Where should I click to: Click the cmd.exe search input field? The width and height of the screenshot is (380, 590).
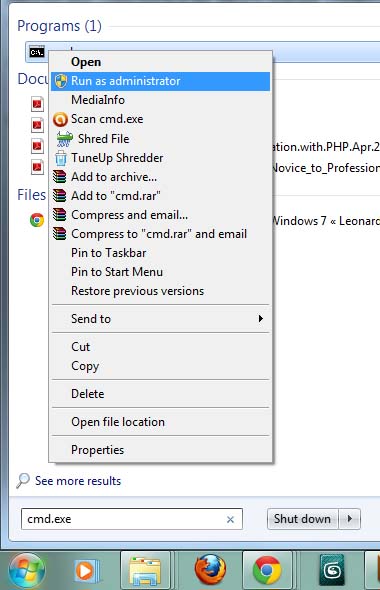click(x=132, y=519)
